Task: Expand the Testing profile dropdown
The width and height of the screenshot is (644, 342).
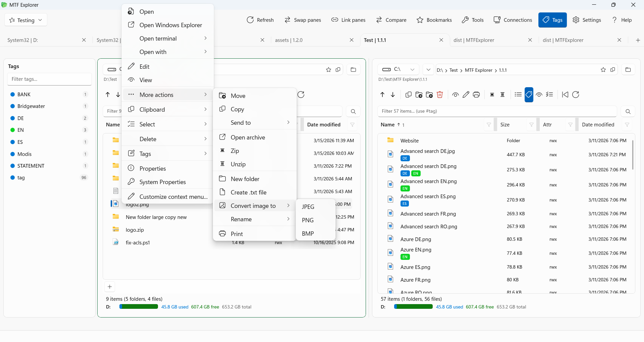Action: (25, 19)
